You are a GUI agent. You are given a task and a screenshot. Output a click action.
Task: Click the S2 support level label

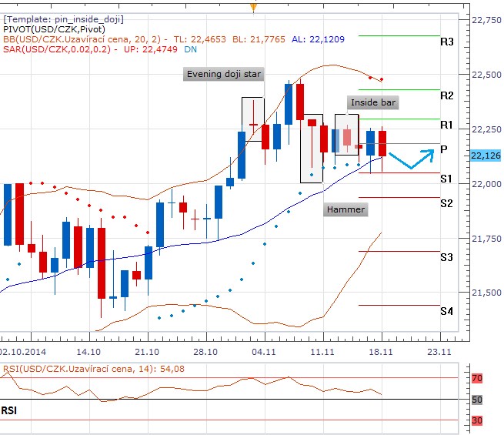coord(446,203)
